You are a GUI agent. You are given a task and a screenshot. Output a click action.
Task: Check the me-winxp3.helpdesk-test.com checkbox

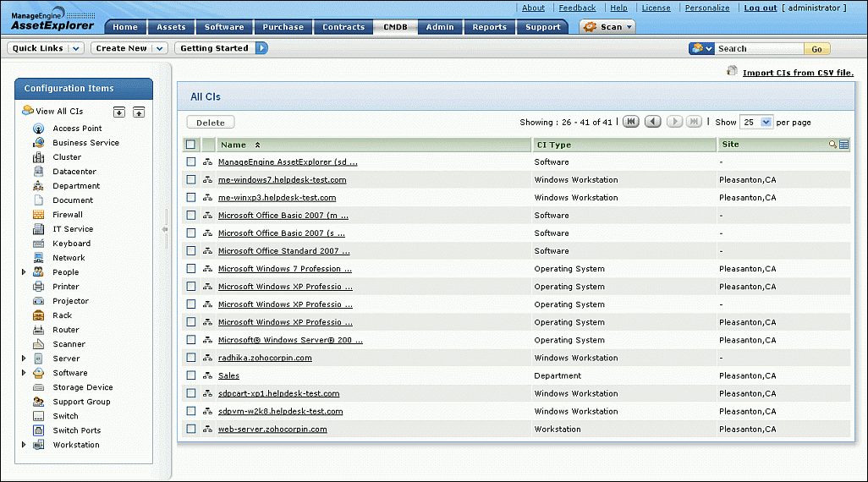191,198
